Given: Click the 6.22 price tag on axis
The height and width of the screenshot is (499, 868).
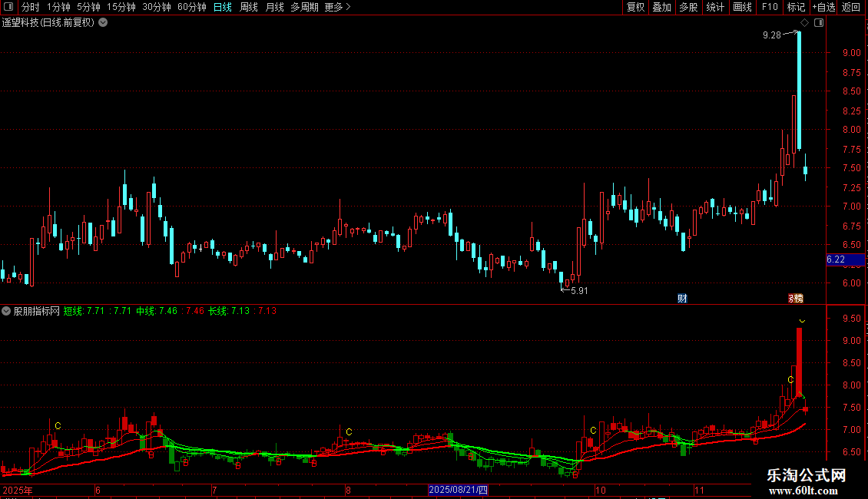Looking at the screenshot, I should pos(845,259).
